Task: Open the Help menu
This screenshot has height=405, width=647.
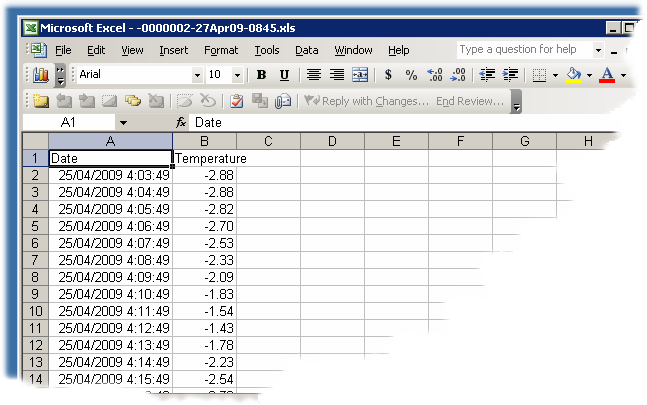Action: pyautogui.click(x=399, y=50)
